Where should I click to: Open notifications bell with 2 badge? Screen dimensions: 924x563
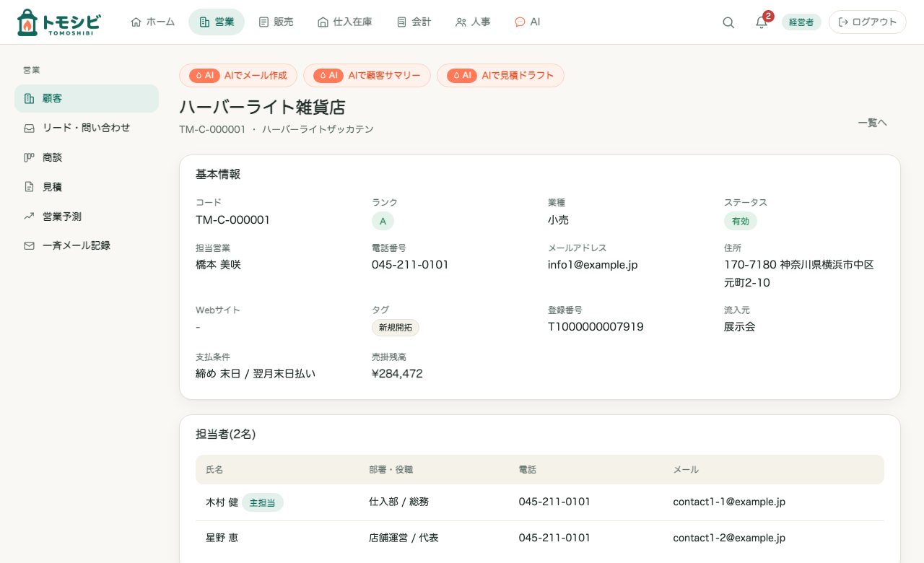(762, 22)
